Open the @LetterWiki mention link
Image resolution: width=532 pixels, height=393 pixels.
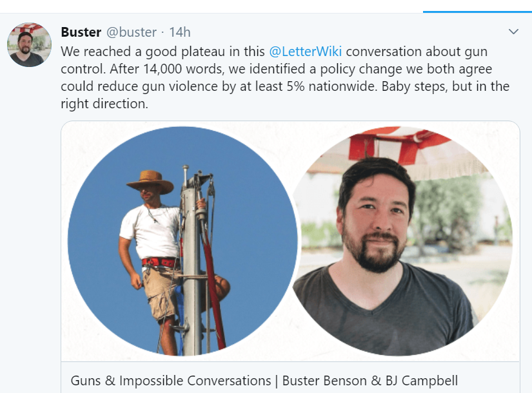click(x=306, y=52)
